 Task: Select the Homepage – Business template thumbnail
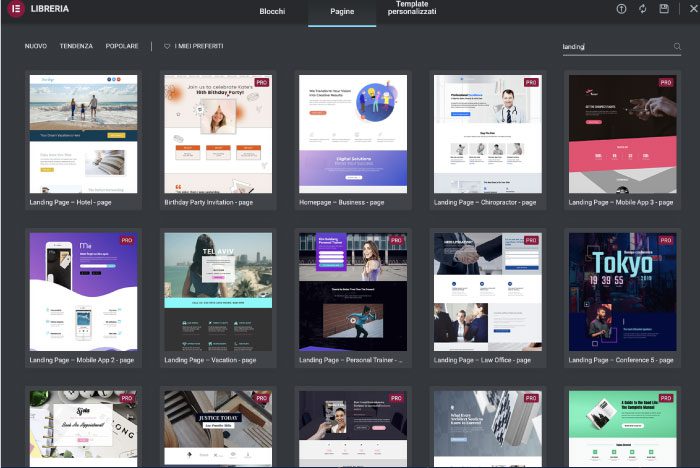353,134
